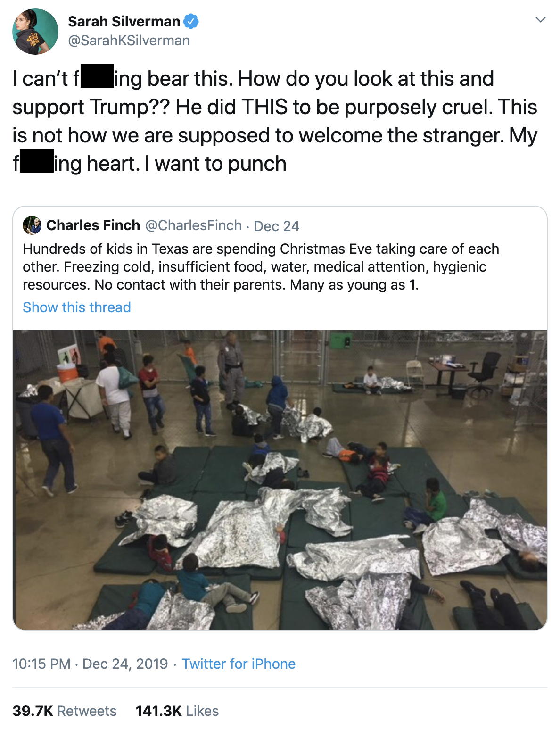This screenshot has width=560, height=730.
Task: Click Charles Finch's small profile picture
Action: (32, 225)
